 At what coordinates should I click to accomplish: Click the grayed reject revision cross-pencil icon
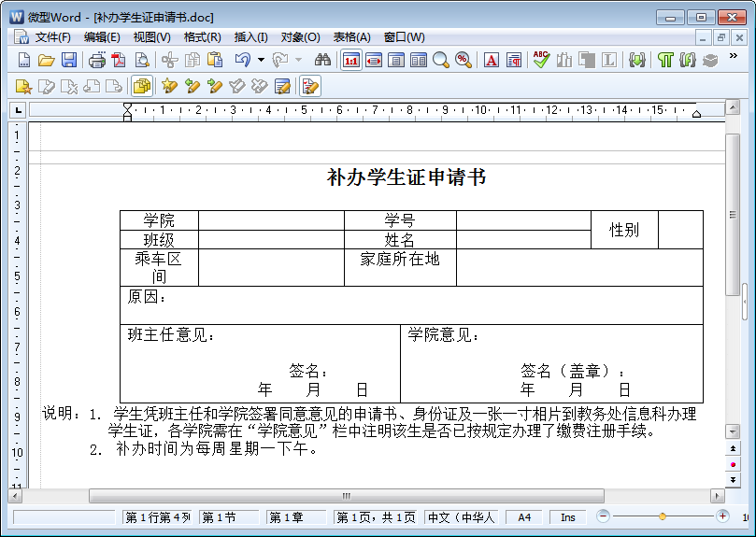tap(260, 87)
